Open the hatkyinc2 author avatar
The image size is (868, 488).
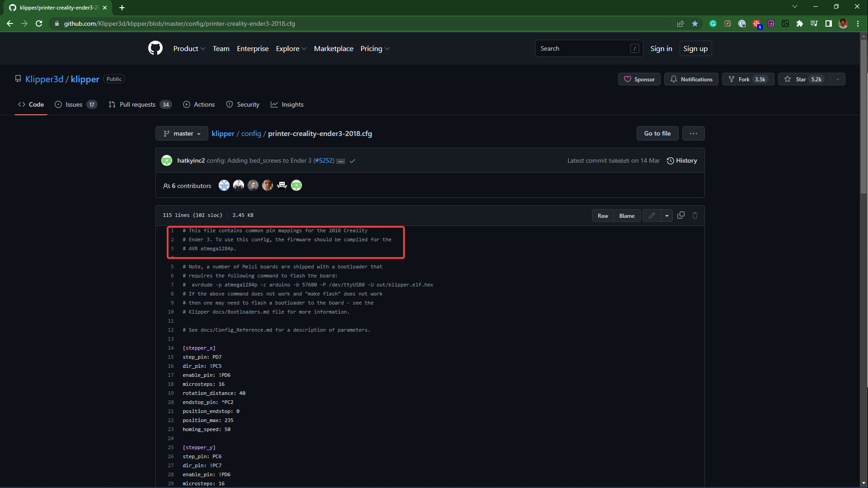click(x=167, y=160)
